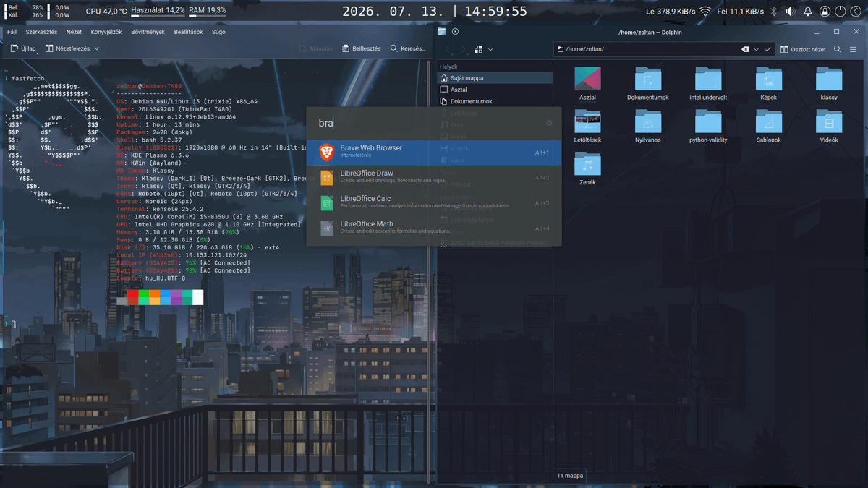Expand Dolphin's view mode dropdown arrow

pyautogui.click(x=490, y=49)
